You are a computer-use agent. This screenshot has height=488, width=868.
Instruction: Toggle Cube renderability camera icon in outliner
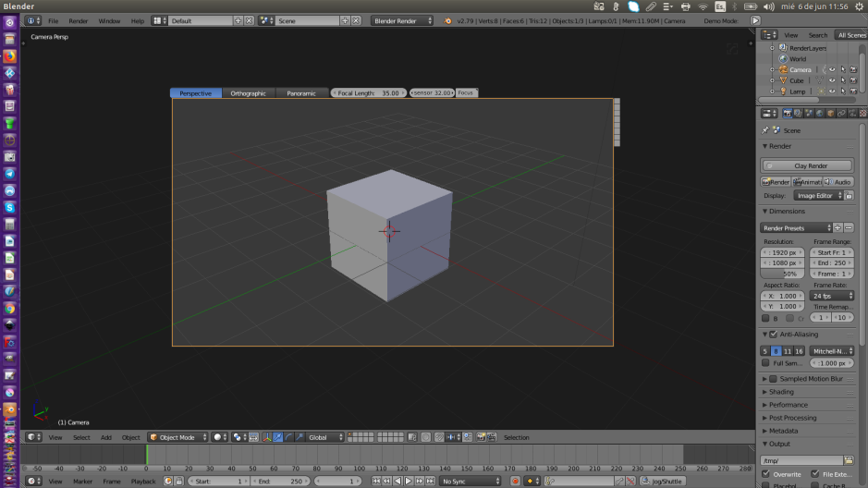(853, 80)
